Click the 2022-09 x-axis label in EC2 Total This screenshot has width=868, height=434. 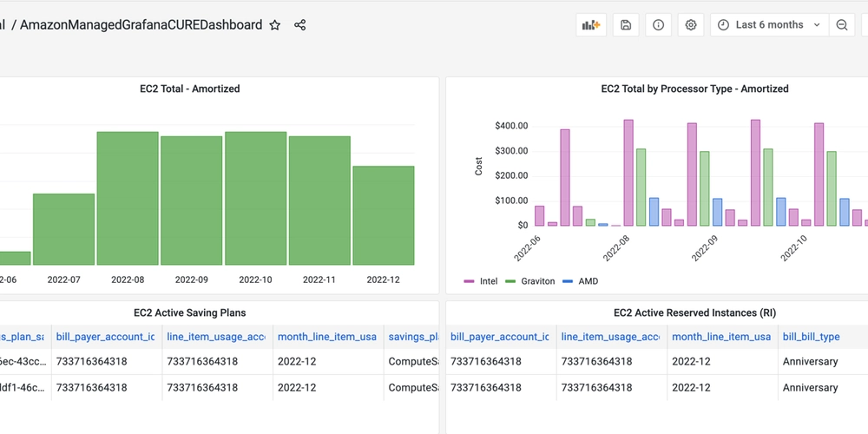192,279
